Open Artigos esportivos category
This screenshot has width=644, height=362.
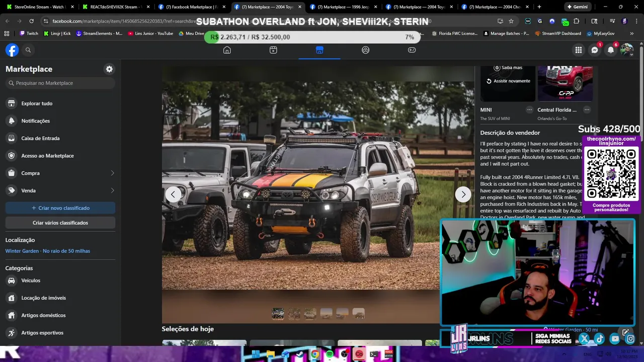[60, 333]
